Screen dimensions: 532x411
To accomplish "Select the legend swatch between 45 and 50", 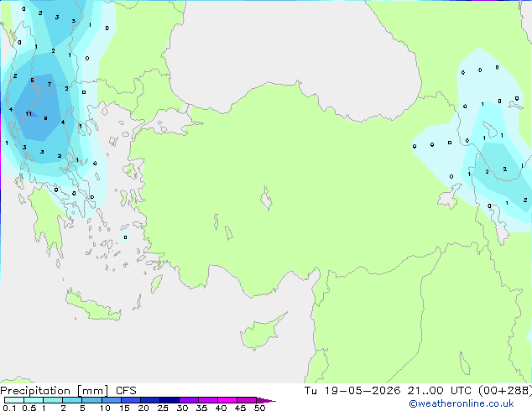I will tap(247, 400).
